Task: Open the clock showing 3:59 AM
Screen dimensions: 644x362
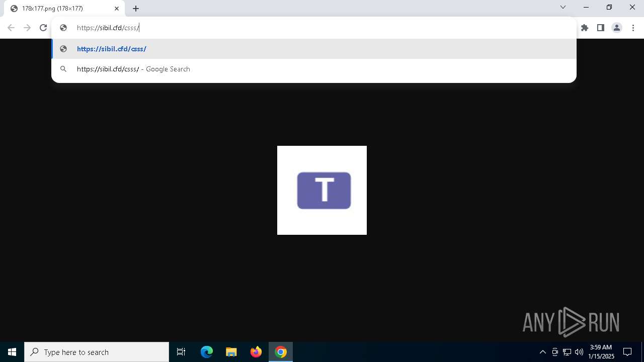Action: click(601, 352)
